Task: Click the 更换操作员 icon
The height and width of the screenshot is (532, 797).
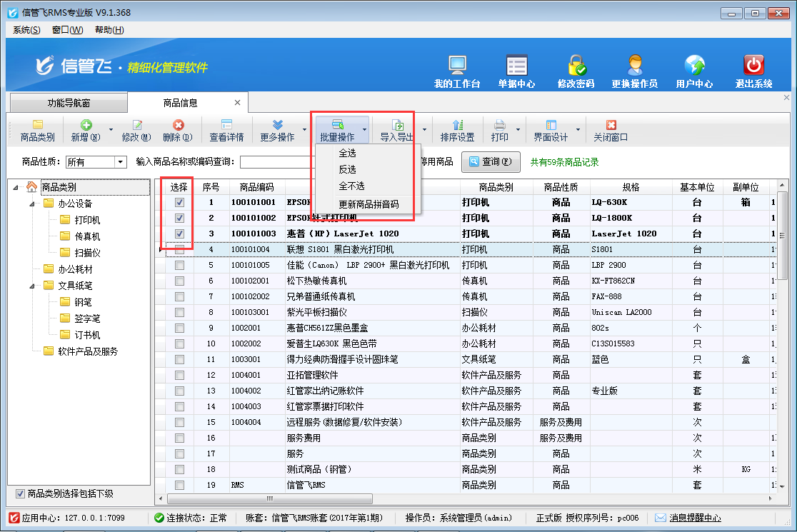Action: 634,66
